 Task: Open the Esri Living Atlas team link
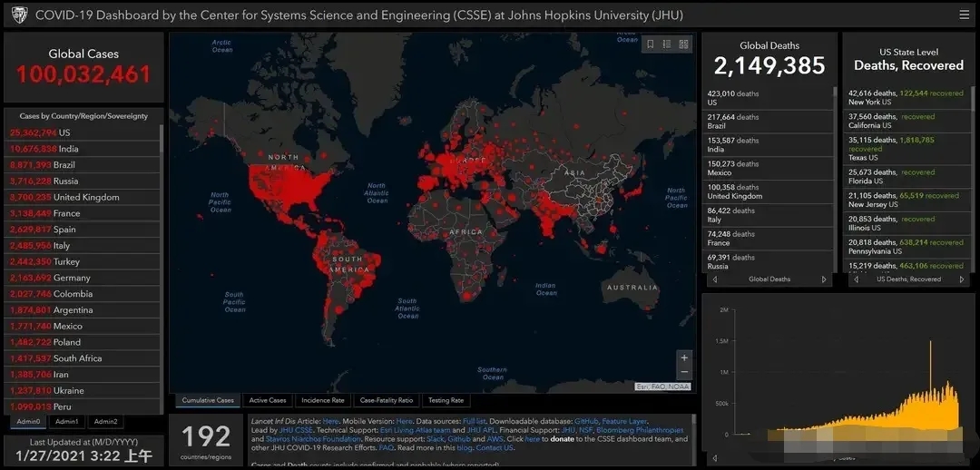(415, 431)
